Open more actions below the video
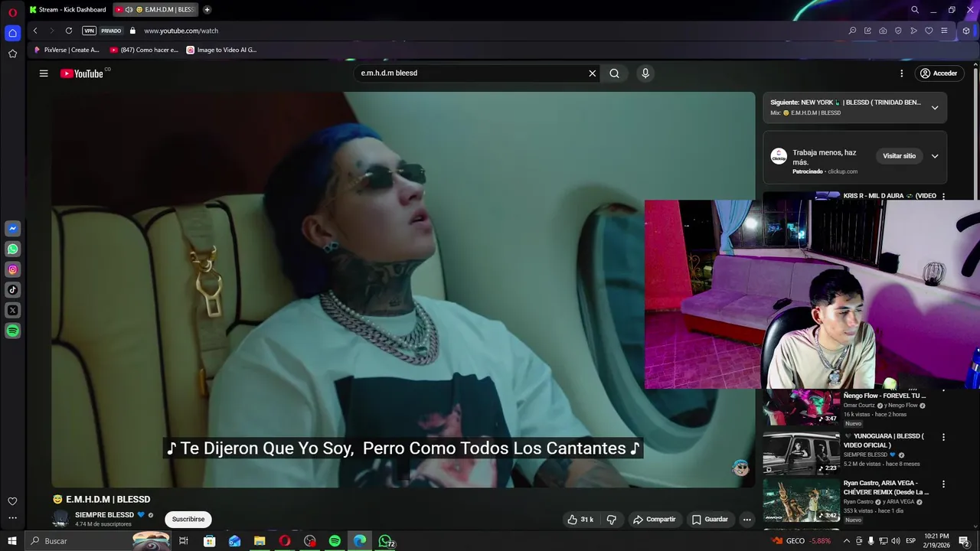This screenshot has height=551, width=980. 746,520
